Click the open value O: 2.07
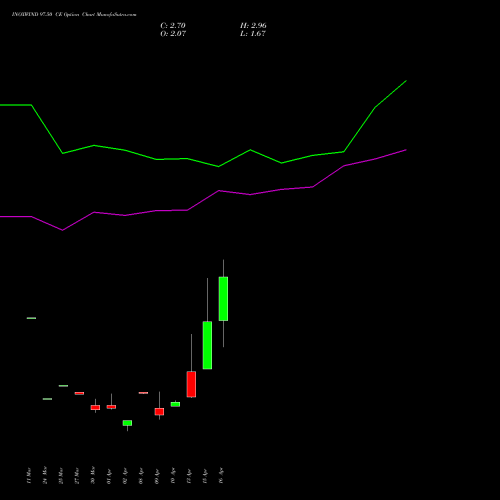The image size is (500, 500). coord(173,34)
